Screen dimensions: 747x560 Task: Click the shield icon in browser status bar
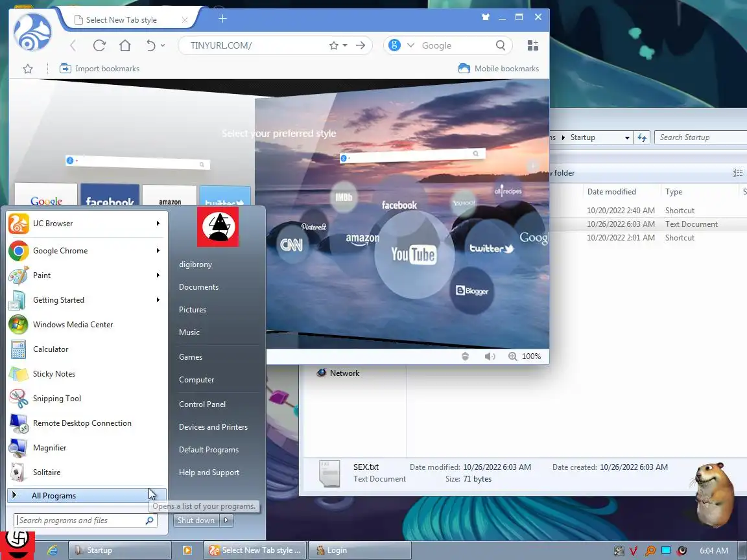coord(466,356)
